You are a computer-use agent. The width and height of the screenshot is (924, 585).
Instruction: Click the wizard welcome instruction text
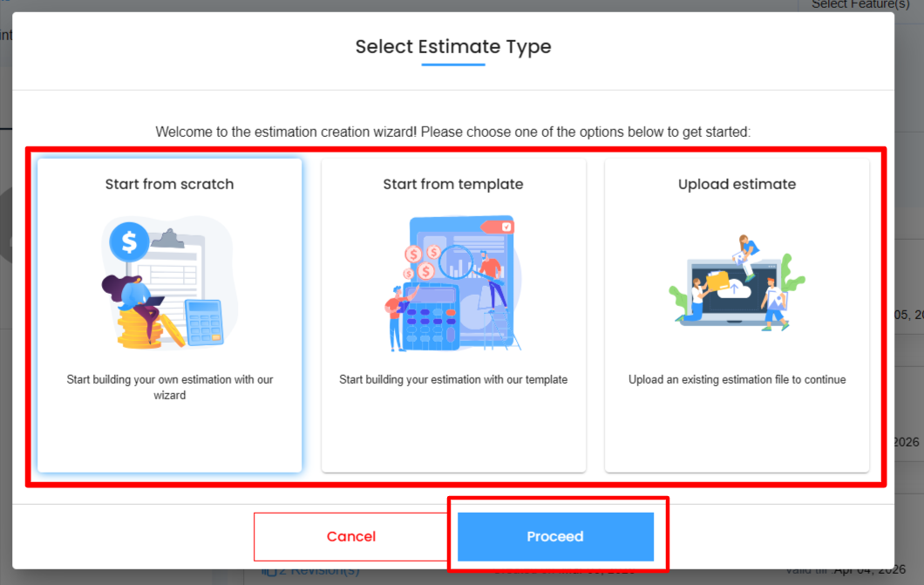click(453, 132)
